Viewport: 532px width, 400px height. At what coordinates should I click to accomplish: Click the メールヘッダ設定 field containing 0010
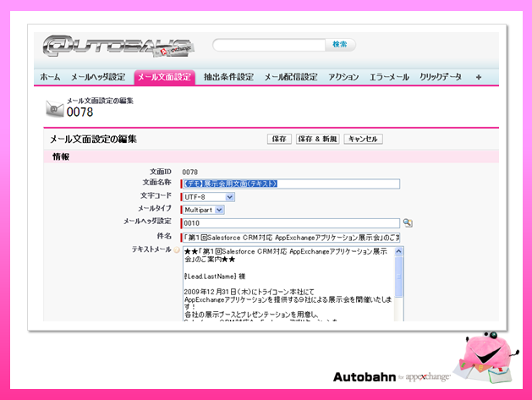point(291,223)
